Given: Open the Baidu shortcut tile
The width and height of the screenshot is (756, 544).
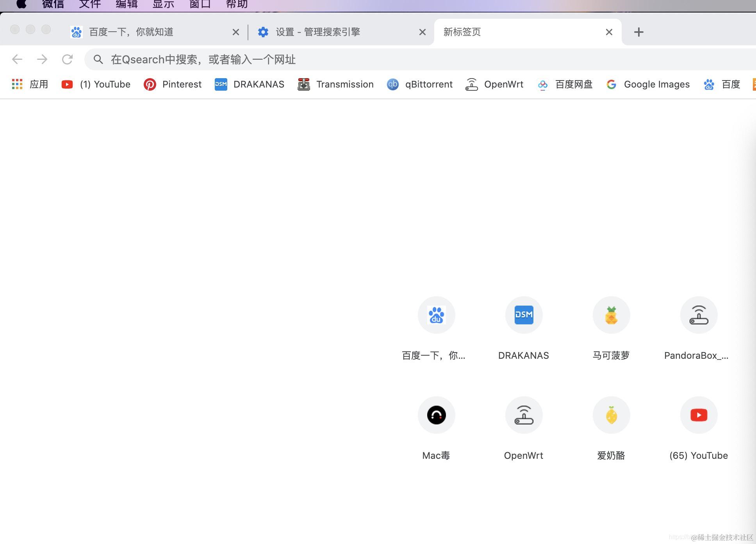Looking at the screenshot, I should (x=436, y=315).
